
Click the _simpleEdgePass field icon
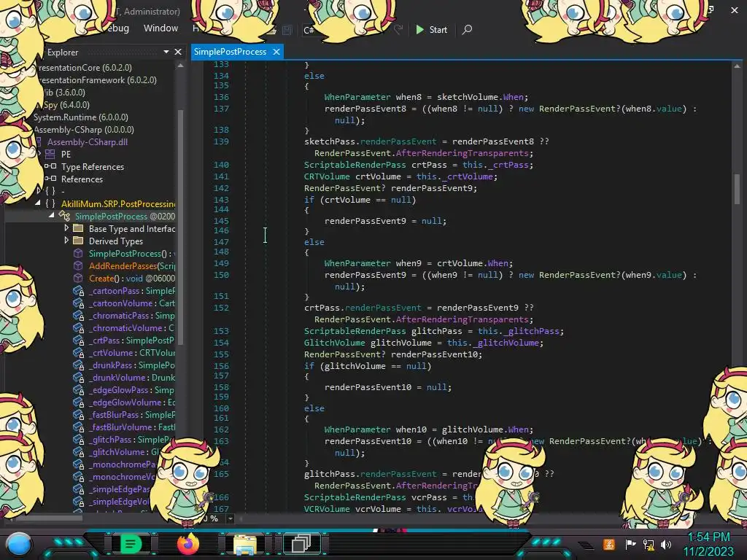(78, 489)
